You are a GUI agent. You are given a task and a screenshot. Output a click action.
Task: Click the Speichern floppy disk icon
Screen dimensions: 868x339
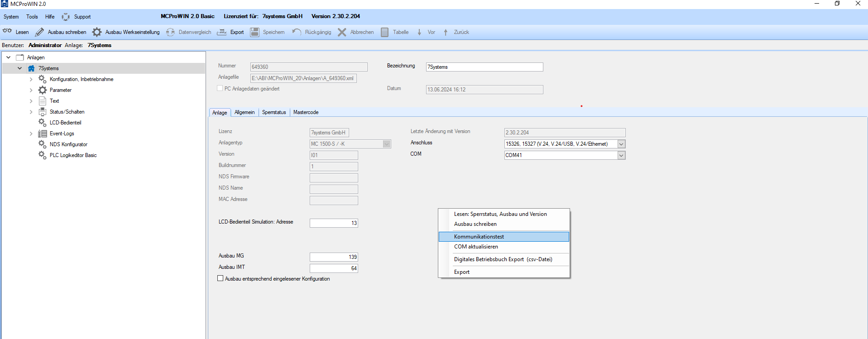[255, 32]
